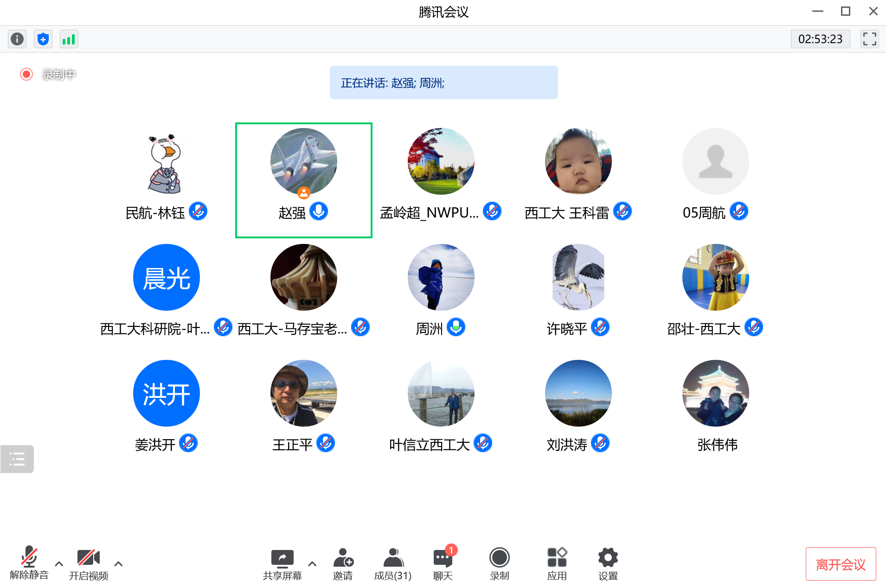Screen dimensions: 886x588
Task: Click the 录制中 recording status text
Action: point(58,74)
